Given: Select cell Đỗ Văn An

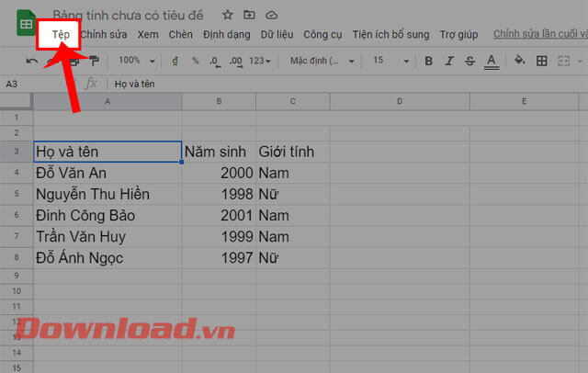Looking at the screenshot, I should click(107, 173).
